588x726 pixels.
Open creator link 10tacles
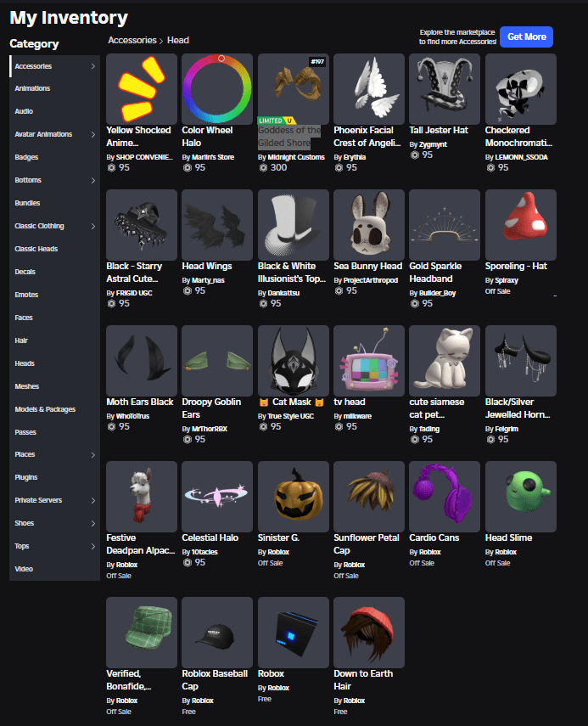tap(204, 552)
